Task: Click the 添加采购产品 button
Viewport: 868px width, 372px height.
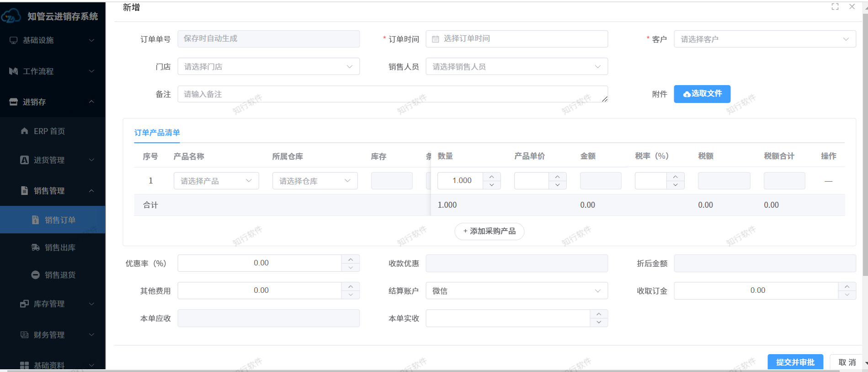Action: 489,232
